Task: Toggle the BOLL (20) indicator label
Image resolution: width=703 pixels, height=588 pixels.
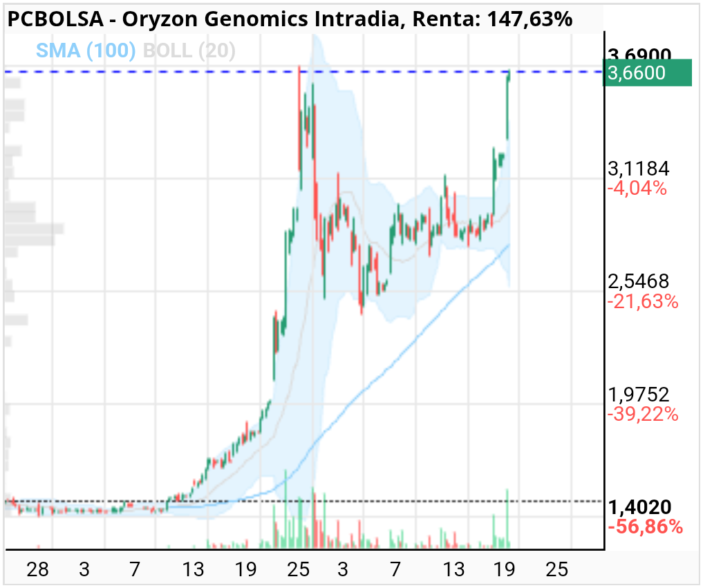Action: tap(189, 50)
